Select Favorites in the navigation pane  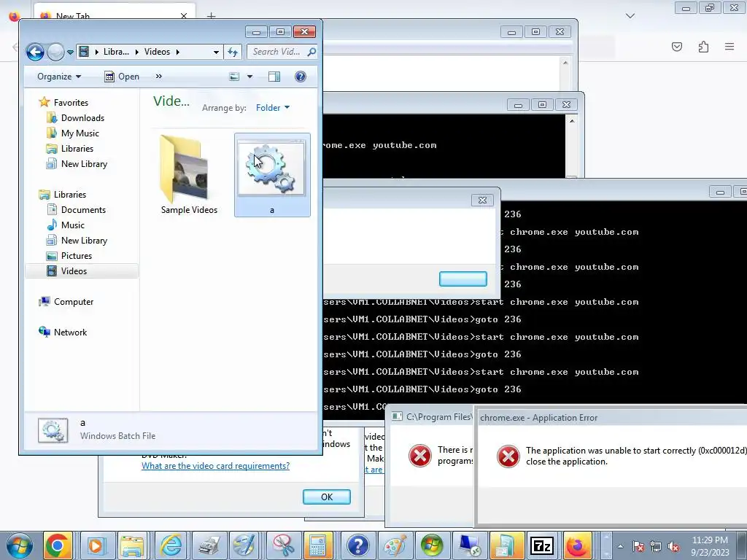point(71,102)
